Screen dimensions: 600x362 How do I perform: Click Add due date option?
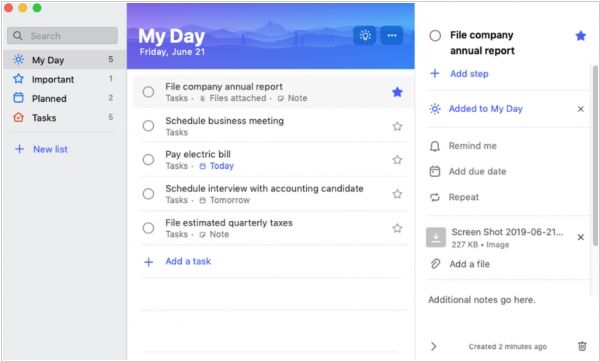click(478, 171)
